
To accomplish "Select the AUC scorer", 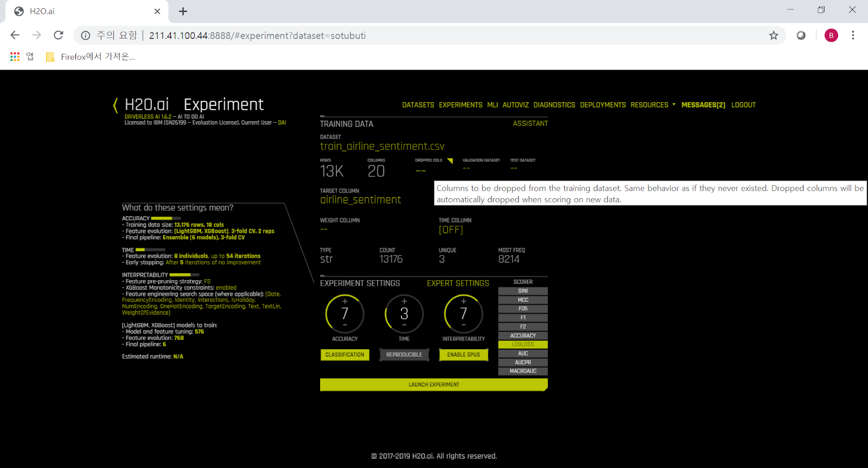I will (523, 353).
